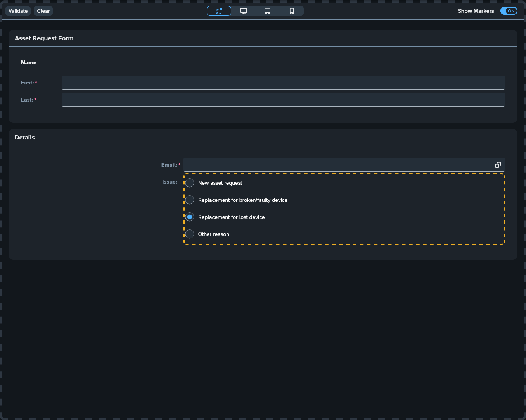The image size is (526, 420).
Task: Toggle Show Markers off
Action: pos(509,10)
